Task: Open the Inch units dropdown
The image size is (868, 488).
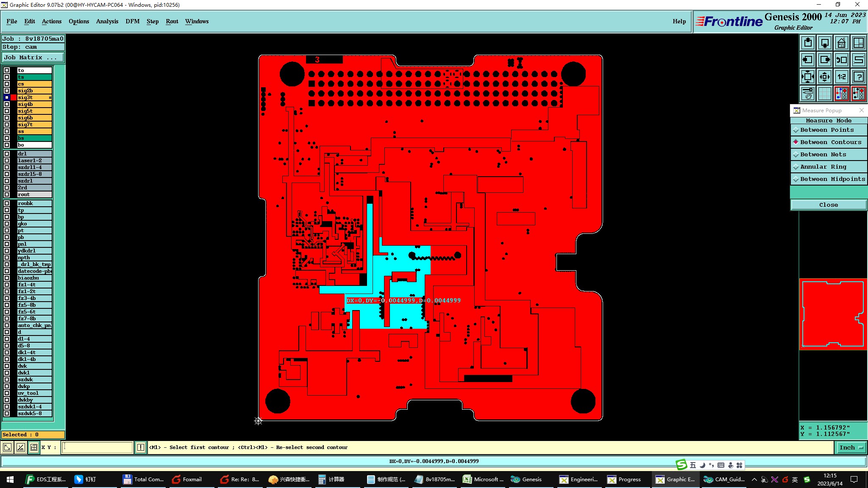Action: pos(851,447)
